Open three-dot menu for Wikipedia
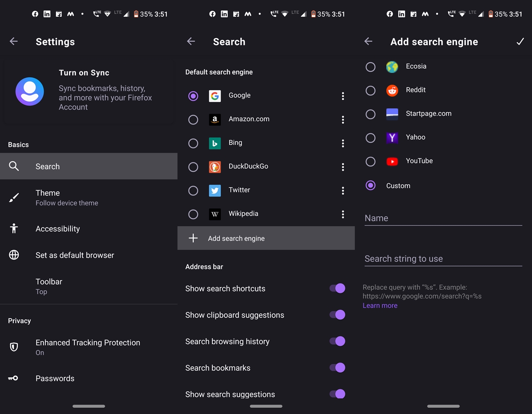 coord(343,214)
